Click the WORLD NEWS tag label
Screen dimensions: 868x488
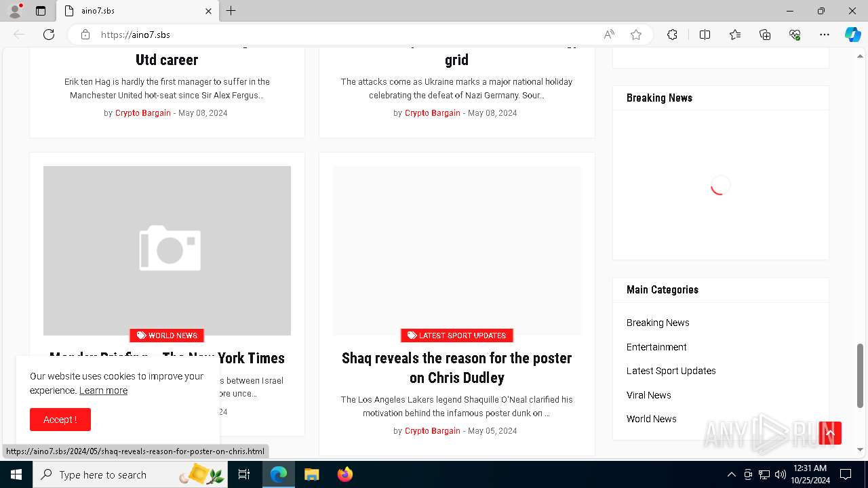[x=167, y=335]
